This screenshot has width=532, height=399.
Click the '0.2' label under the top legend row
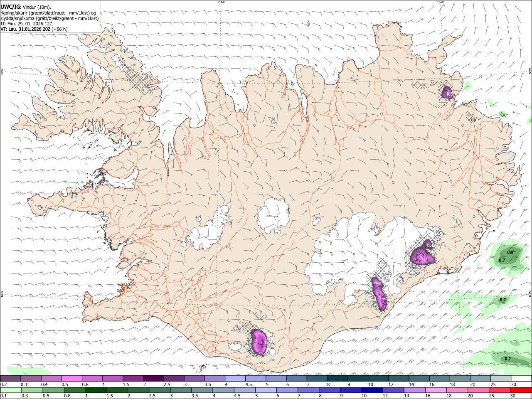(3, 384)
